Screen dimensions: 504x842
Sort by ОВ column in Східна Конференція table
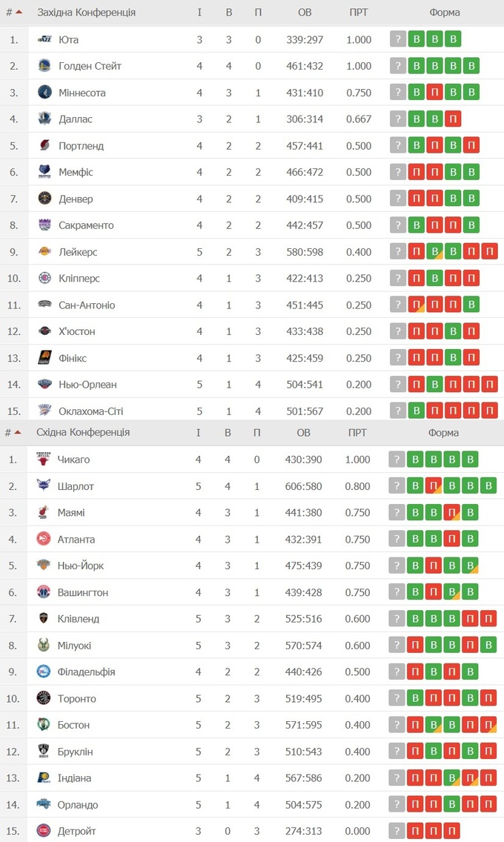(304, 432)
